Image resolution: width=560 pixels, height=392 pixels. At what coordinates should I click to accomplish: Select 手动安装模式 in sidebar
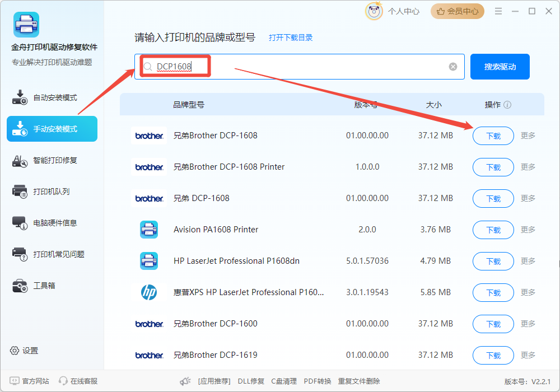click(x=52, y=129)
